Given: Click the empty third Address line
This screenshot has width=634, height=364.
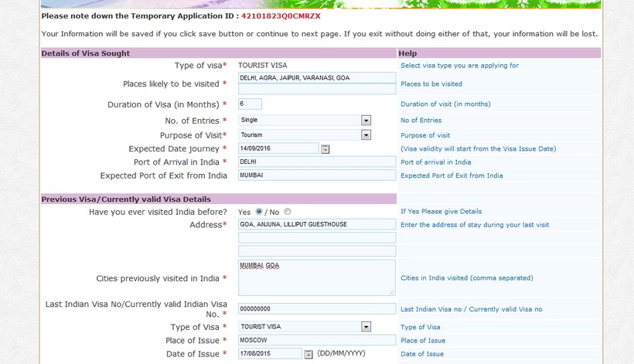Looking at the screenshot, I should 317,251.
